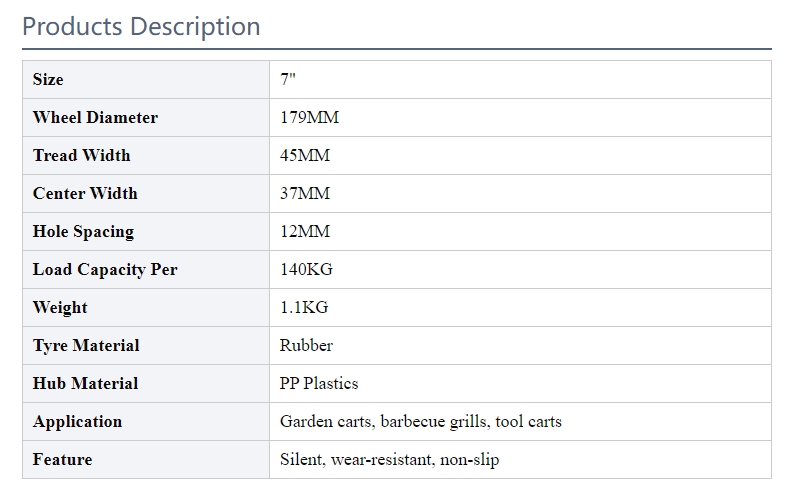Image resolution: width=811 pixels, height=504 pixels.
Task: Click the 1.1KG weight value
Action: click(x=304, y=307)
